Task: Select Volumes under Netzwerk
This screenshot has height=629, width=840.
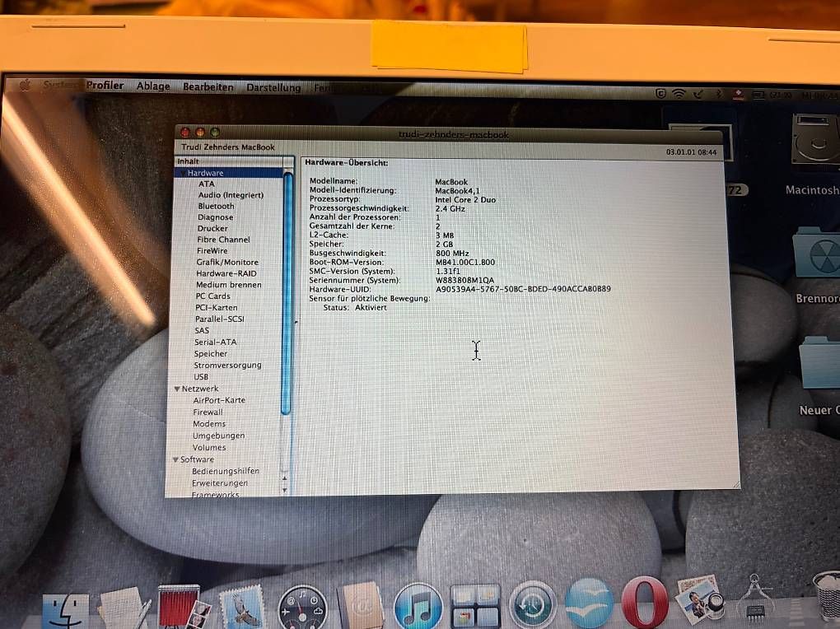Action: point(209,448)
